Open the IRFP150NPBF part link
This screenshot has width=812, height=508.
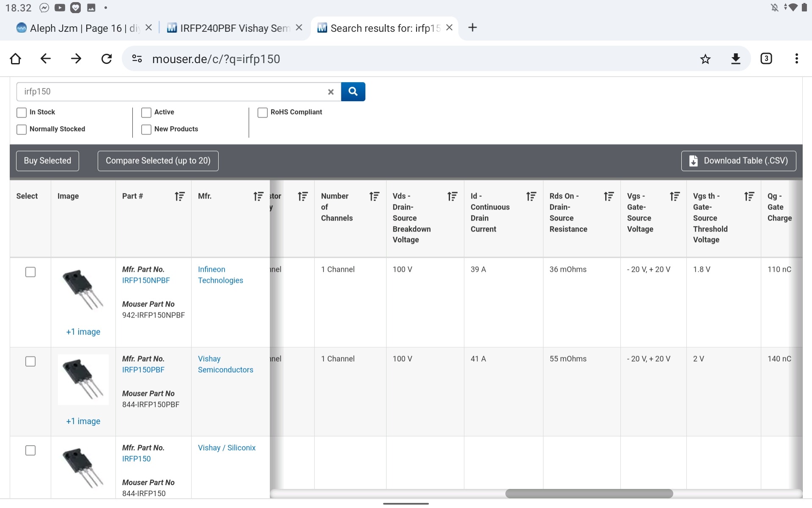[146, 280]
